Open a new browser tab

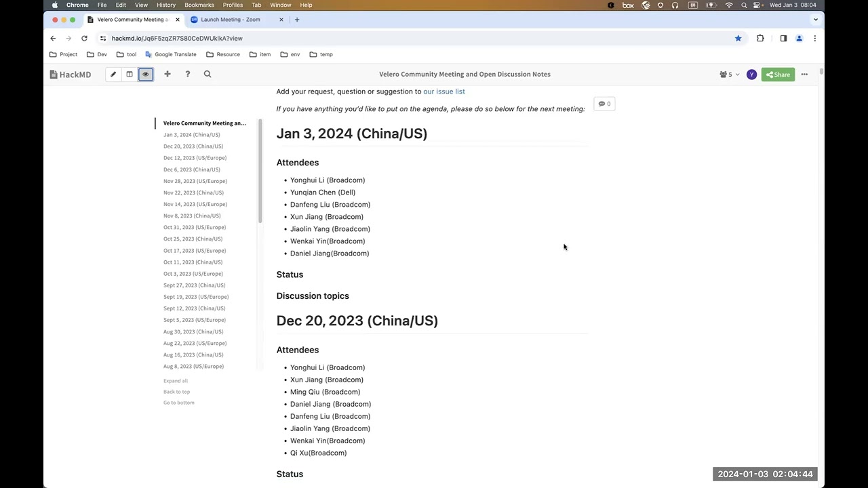(x=296, y=20)
